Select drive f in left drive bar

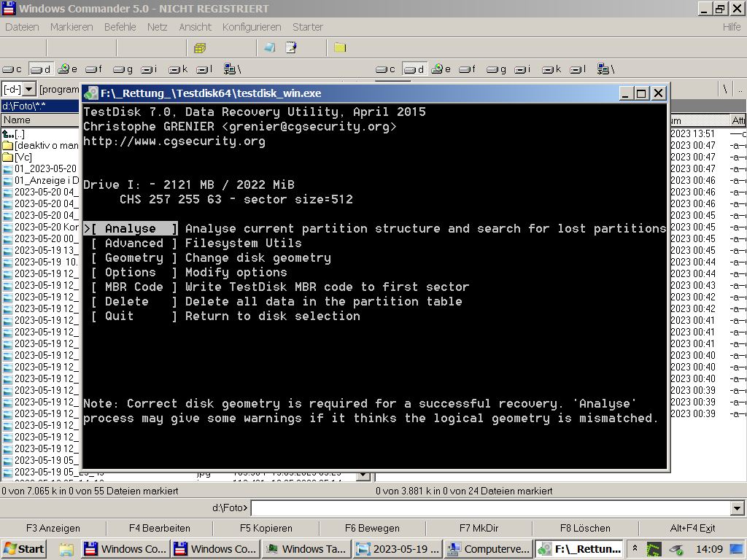click(x=94, y=69)
